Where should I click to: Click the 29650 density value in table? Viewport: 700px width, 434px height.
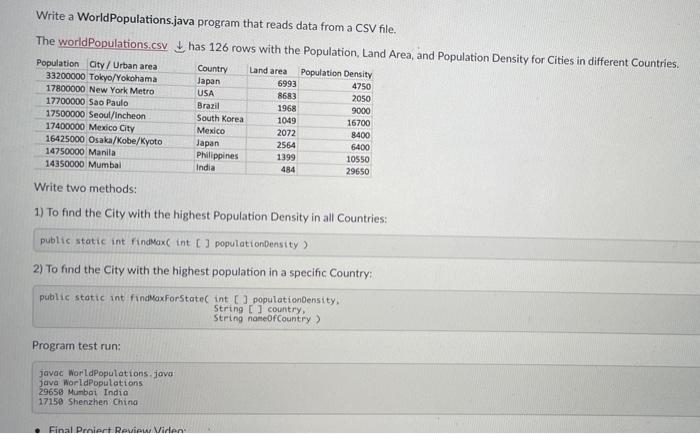click(x=357, y=171)
